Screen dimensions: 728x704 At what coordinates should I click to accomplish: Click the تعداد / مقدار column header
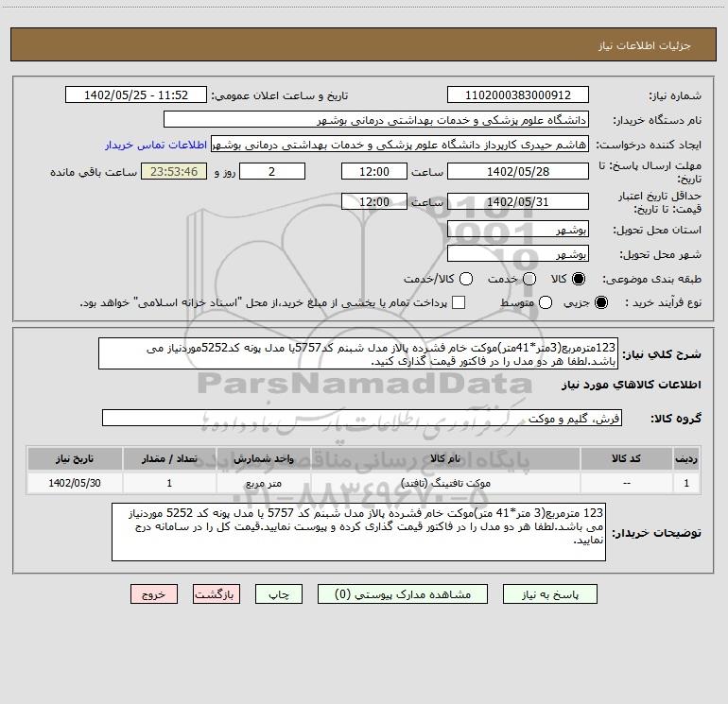point(169,458)
